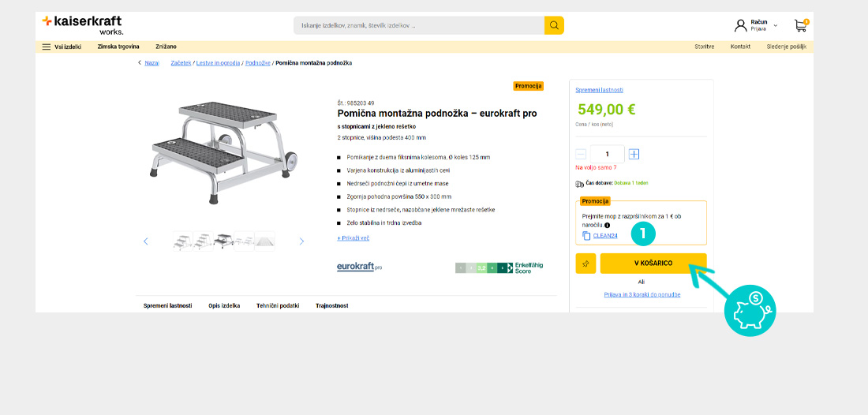Click the orange Promocija badge above title
This screenshot has width=868, height=415.
click(529, 86)
